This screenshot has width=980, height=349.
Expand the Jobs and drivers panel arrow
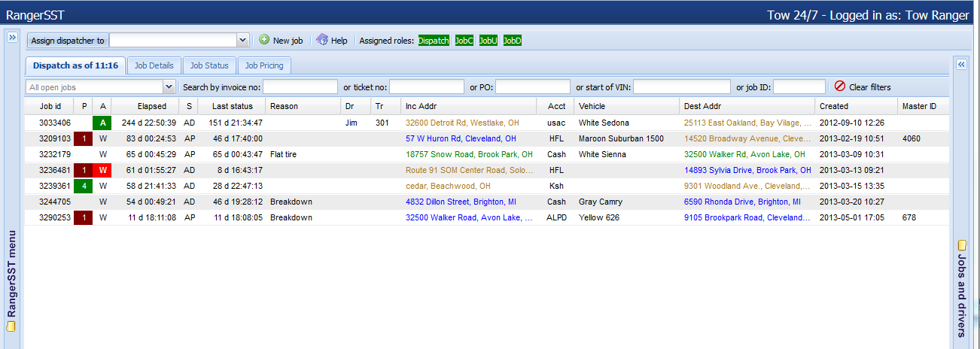tap(961, 65)
